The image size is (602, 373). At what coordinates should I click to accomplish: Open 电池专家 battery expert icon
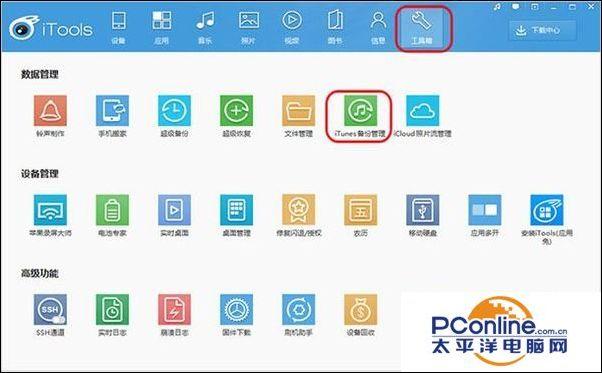pyautogui.click(x=112, y=210)
